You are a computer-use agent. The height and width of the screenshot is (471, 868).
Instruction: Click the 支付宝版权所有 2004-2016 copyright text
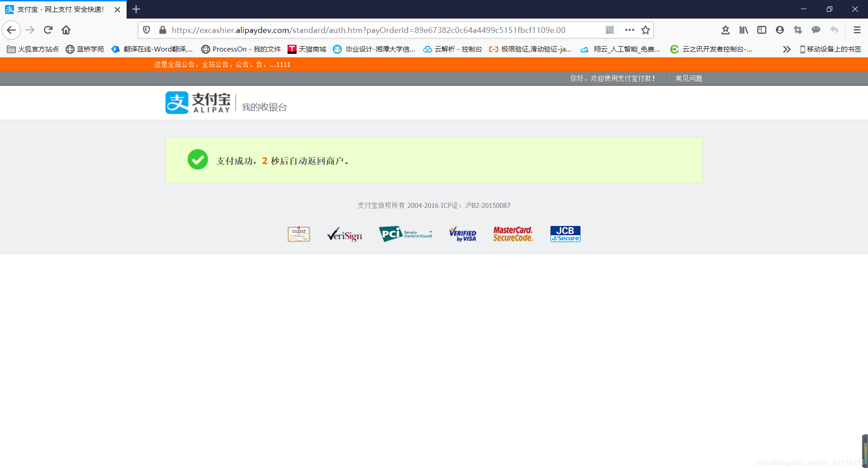(434, 206)
